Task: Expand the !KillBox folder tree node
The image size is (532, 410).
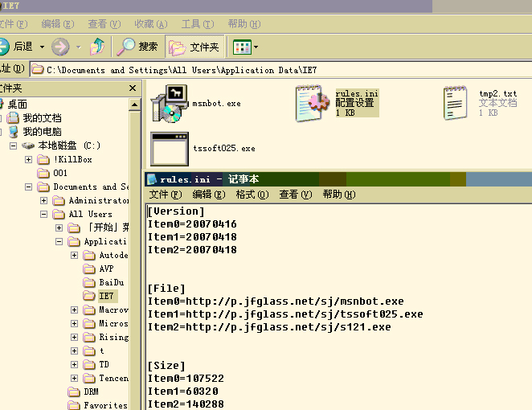Action: click(x=30, y=159)
